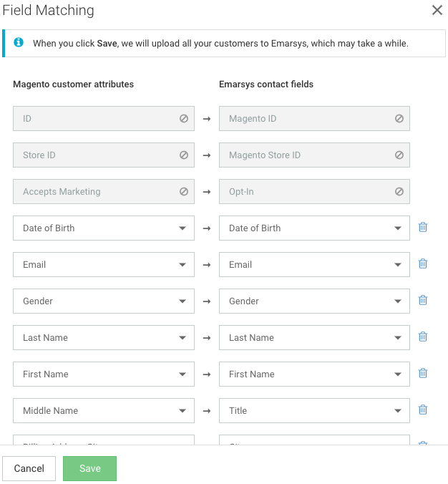
Task: Click disabled icon in Magento Store ID field
Action: click(x=399, y=155)
